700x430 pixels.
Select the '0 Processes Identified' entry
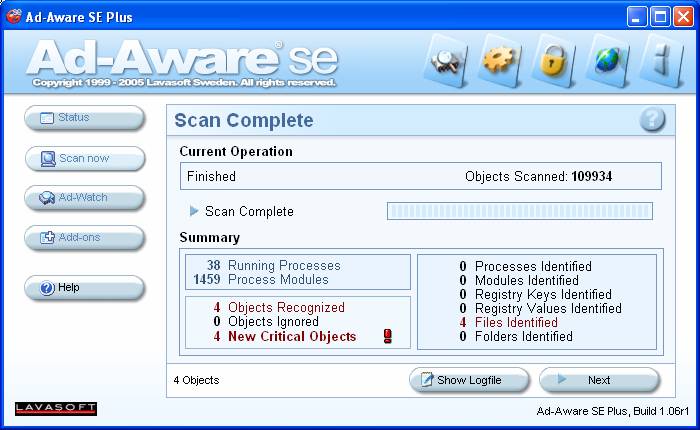(525, 267)
